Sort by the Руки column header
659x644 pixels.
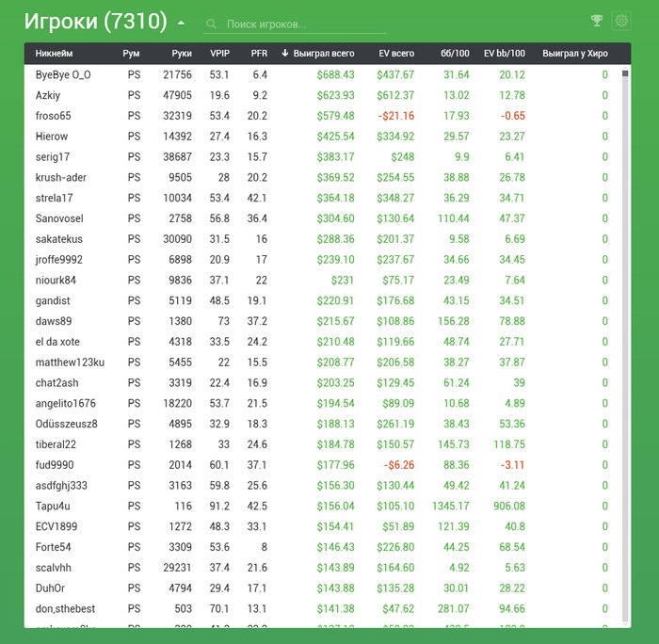click(x=182, y=54)
